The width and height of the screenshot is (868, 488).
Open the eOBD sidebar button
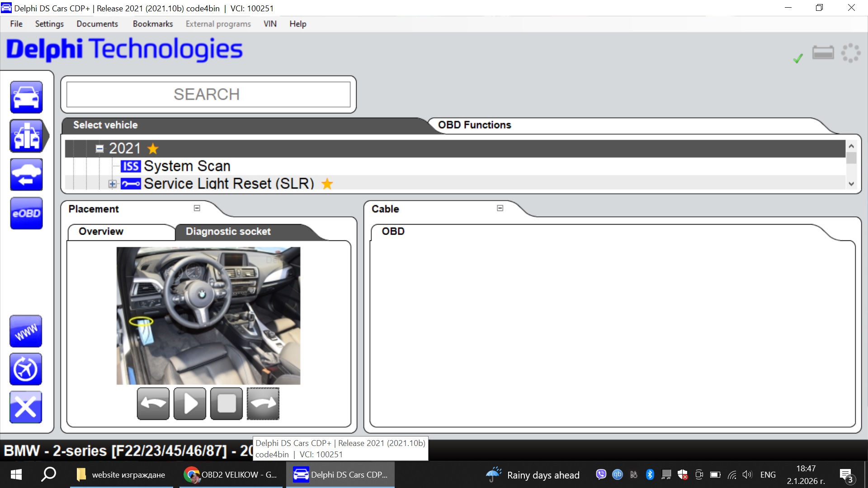tap(26, 213)
